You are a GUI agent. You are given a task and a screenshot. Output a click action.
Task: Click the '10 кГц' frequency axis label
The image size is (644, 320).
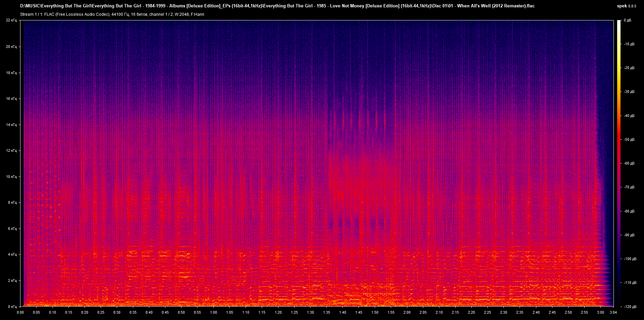point(11,177)
